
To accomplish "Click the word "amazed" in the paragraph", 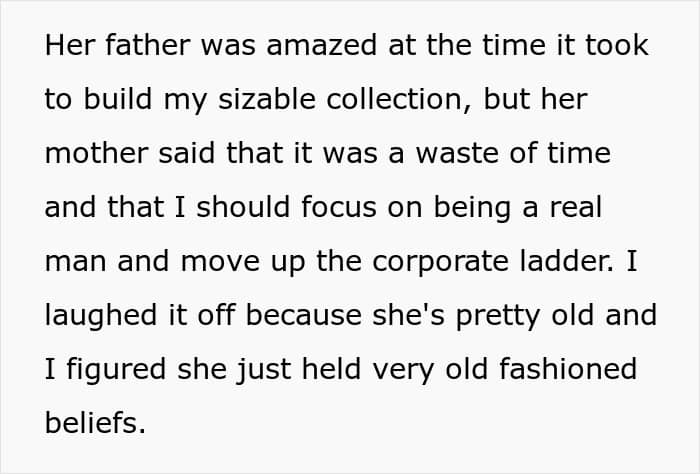I will coord(321,45).
